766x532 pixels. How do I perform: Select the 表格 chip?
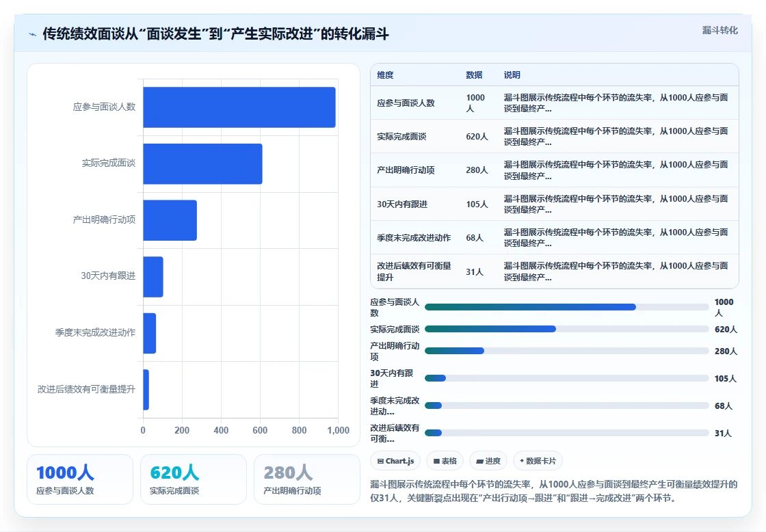click(x=445, y=461)
